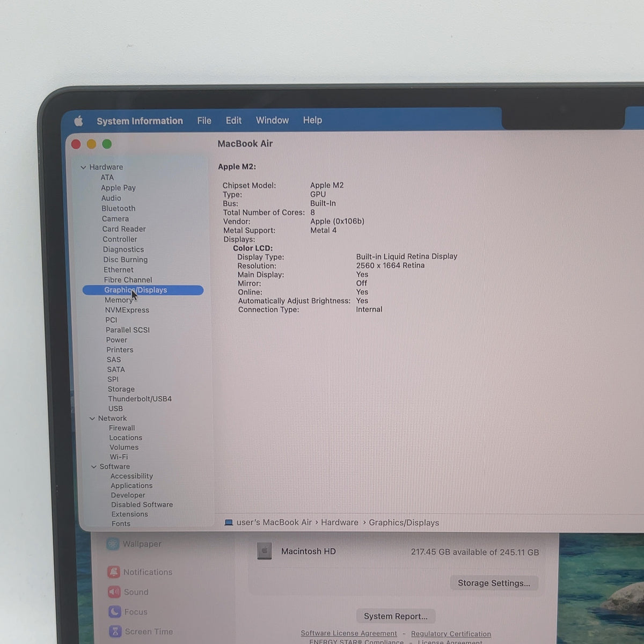This screenshot has height=644, width=644.
Task: Select Ethernet in the sidebar
Action: (x=119, y=270)
